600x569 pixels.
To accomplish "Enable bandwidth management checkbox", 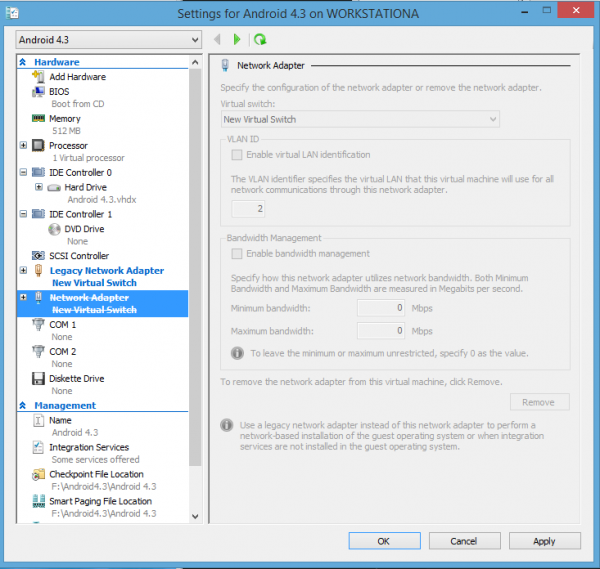I will (x=237, y=254).
